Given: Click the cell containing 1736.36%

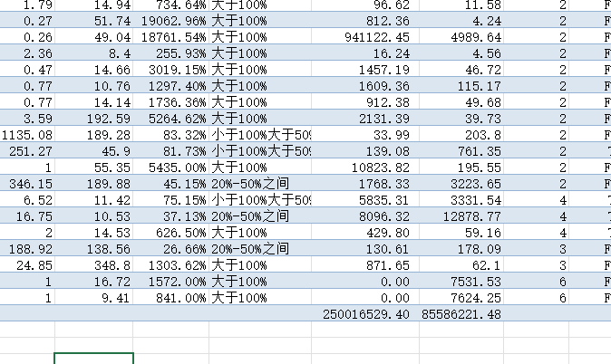Looking at the screenshot, I should point(171,102).
